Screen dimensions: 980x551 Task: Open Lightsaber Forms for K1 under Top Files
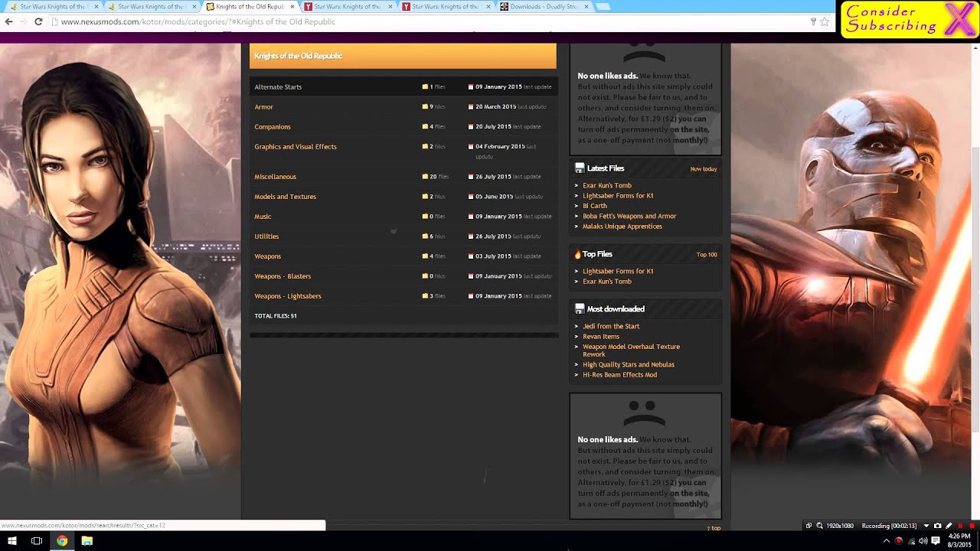pos(618,271)
